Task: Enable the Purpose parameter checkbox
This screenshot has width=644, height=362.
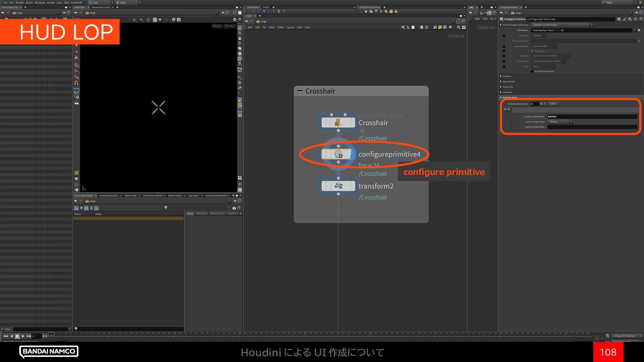Action: click(504, 36)
